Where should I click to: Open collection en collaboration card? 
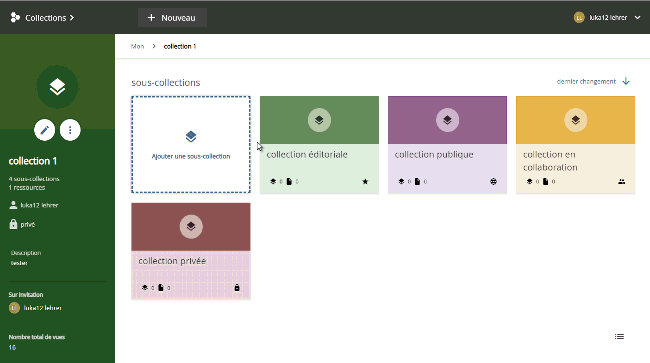tap(575, 145)
